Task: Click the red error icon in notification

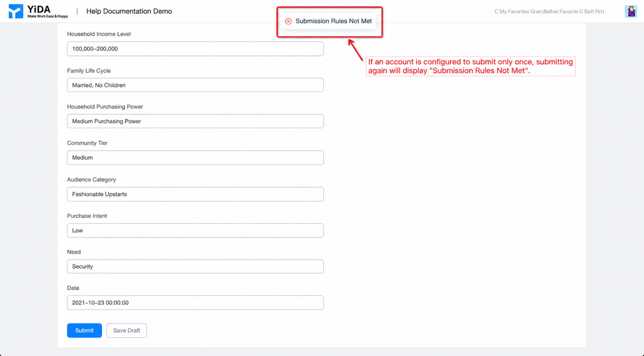Action: (288, 21)
